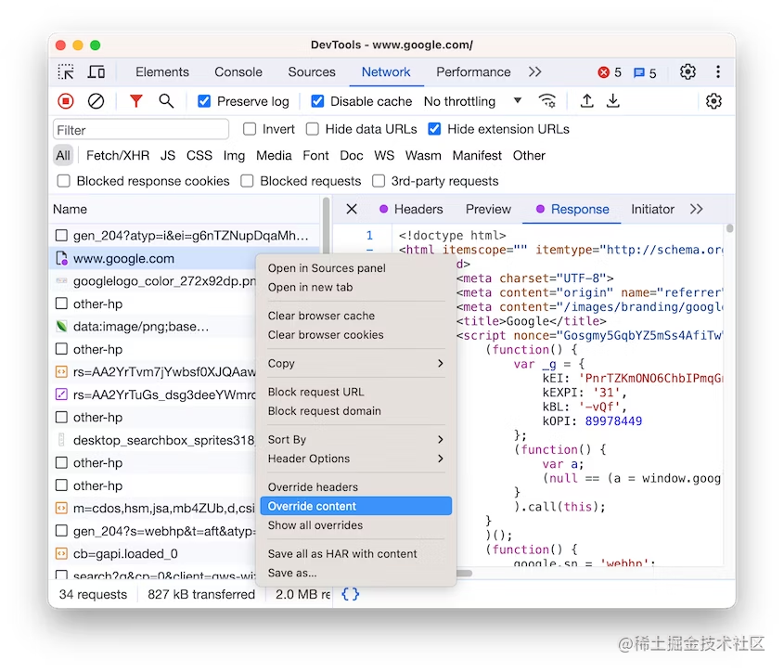
Task: Filter requests by Manifest type
Action: click(x=477, y=156)
